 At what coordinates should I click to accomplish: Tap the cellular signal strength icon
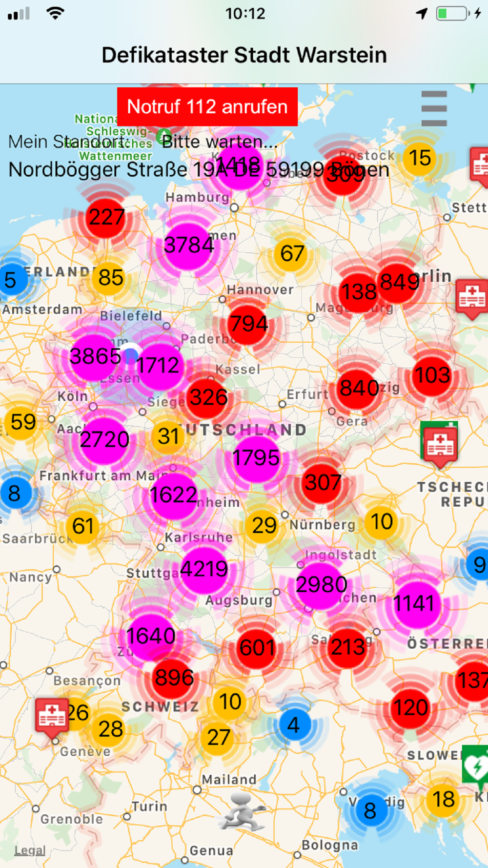[x=19, y=14]
